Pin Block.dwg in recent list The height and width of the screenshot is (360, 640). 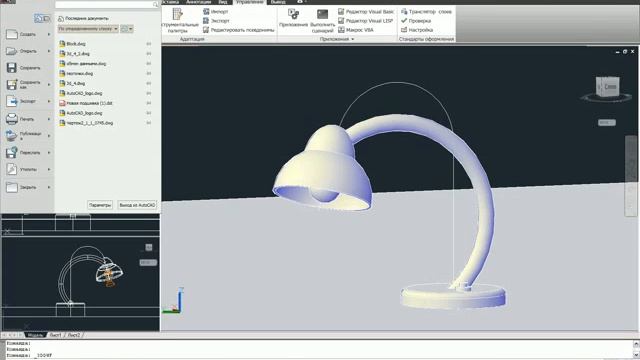[x=149, y=44]
